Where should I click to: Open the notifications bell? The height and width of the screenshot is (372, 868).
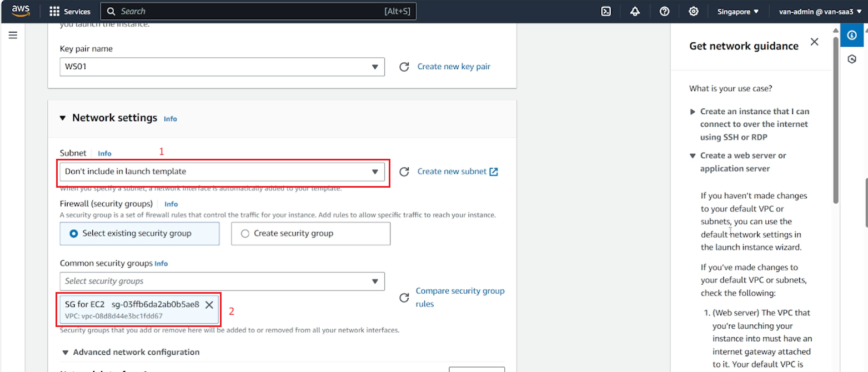pos(635,12)
